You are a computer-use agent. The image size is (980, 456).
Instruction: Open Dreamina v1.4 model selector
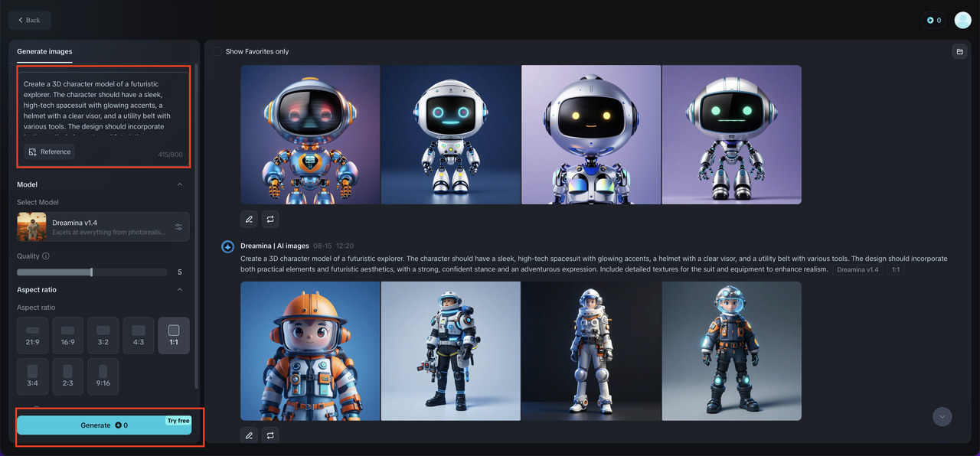pos(103,226)
